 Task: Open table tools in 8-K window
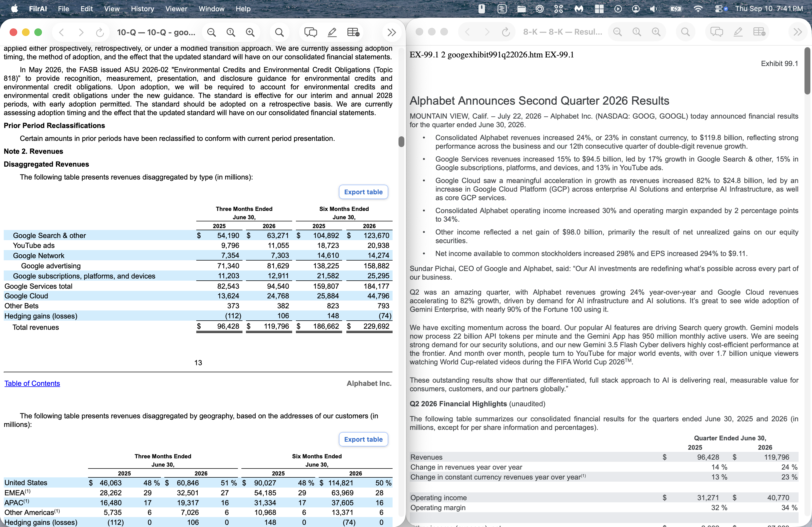click(759, 32)
